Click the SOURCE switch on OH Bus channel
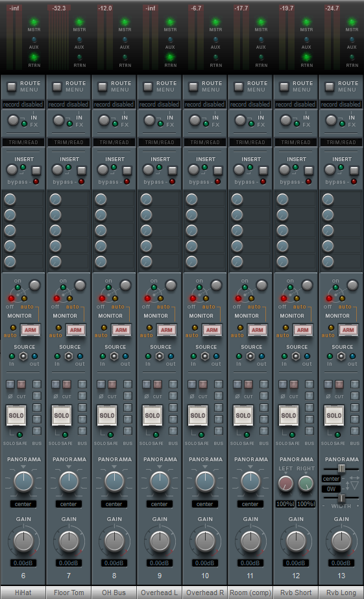Viewport: 364px width, 599px height. (x=114, y=356)
